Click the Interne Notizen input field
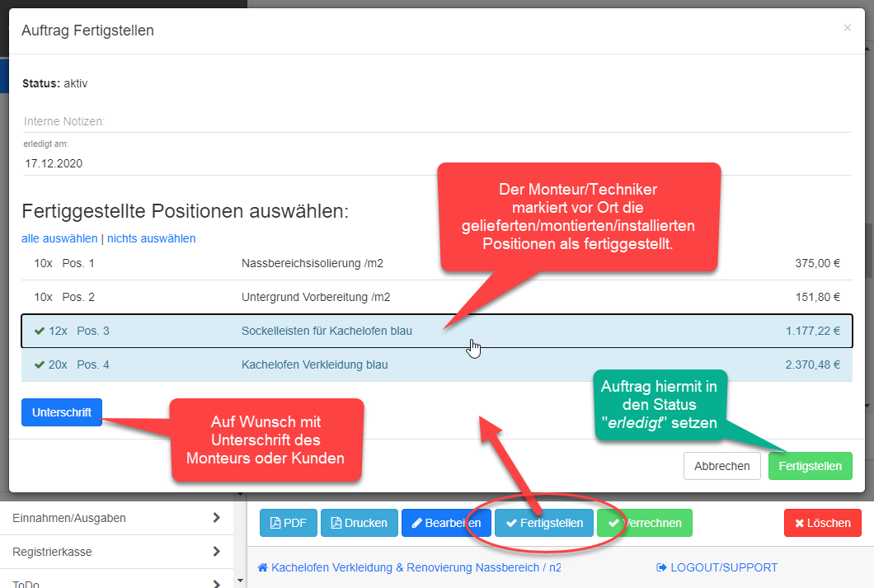 436,121
